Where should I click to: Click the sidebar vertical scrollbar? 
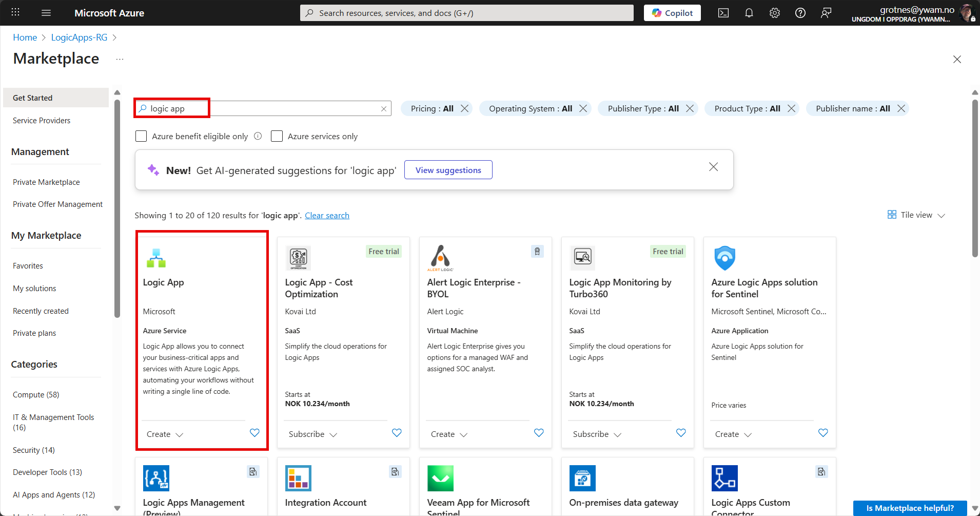point(117,208)
